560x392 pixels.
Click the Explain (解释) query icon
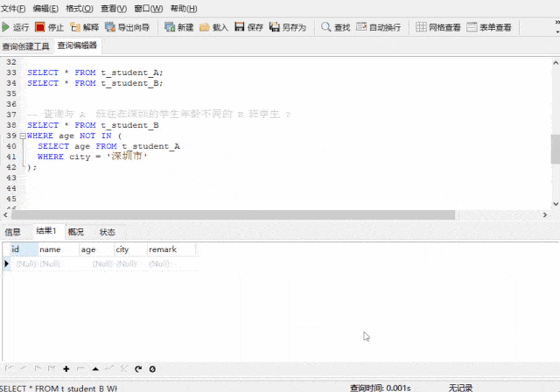(x=75, y=27)
